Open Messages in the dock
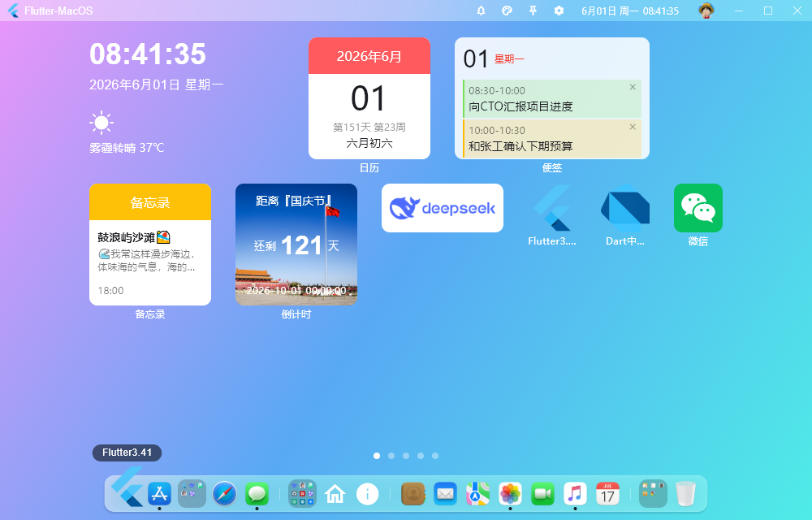 [x=257, y=493]
